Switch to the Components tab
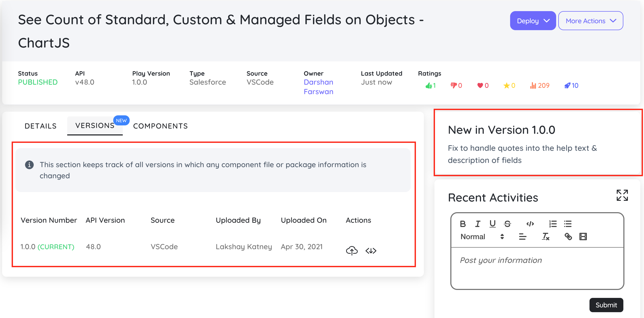This screenshot has width=644, height=318. pos(160,126)
